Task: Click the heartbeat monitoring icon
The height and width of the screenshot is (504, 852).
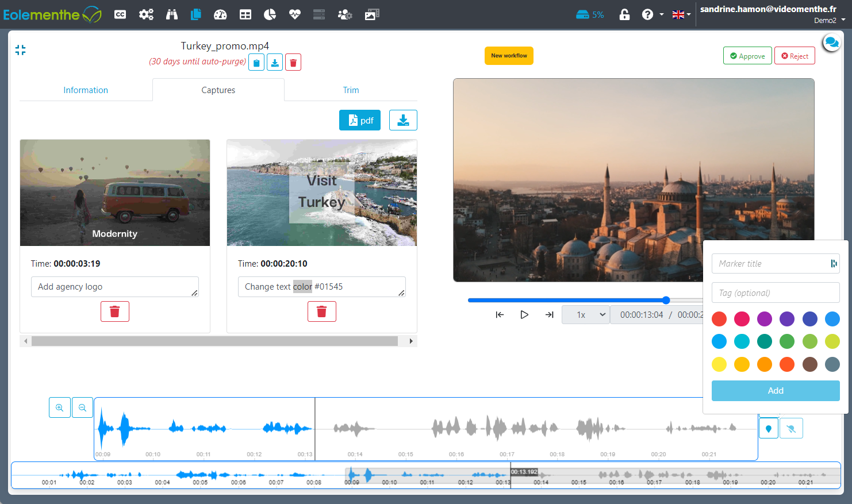Action: (x=294, y=14)
